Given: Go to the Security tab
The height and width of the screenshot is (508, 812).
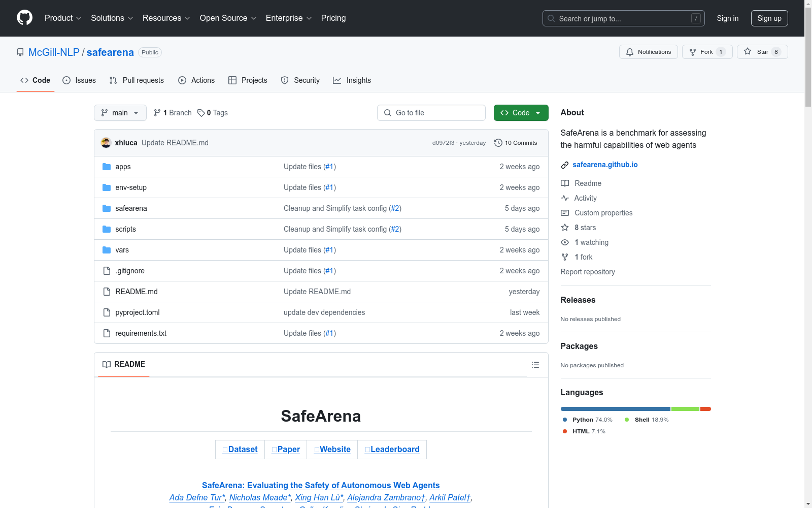Looking at the screenshot, I should pos(300,80).
